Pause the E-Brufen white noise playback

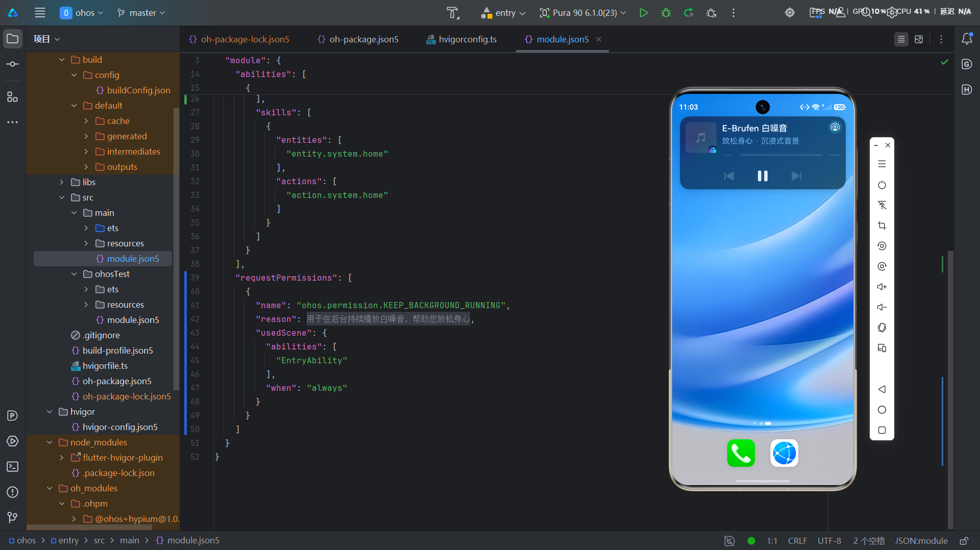pos(763,176)
